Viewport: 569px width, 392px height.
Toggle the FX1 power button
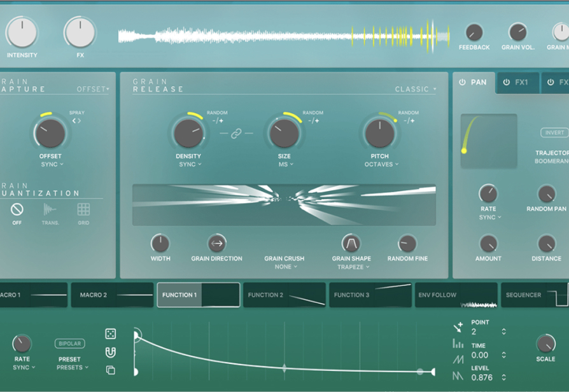(x=507, y=83)
